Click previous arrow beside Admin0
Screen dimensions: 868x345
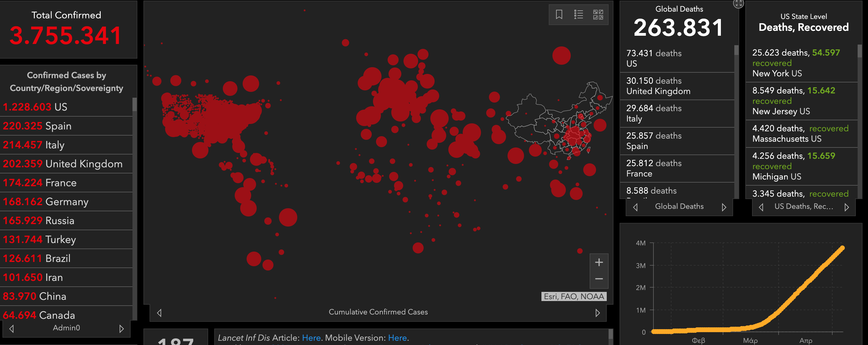pyautogui.click(x=12, y=329)
